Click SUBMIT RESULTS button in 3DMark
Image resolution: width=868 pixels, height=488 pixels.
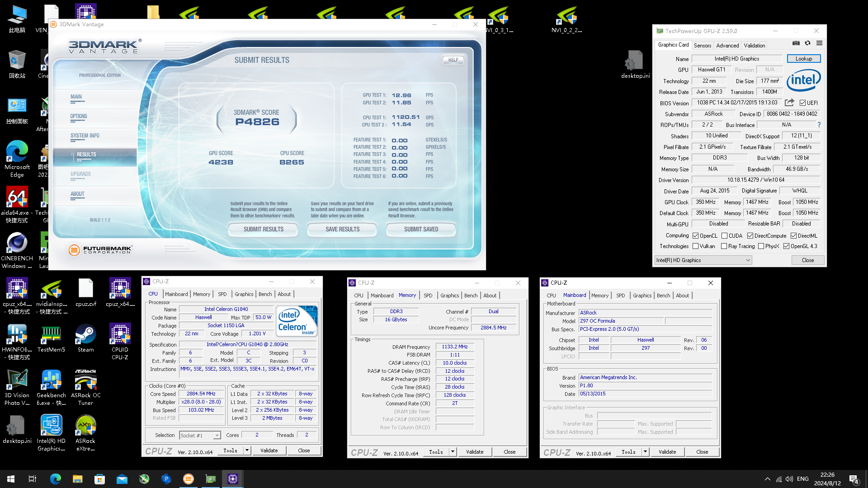pyautogui.click(x=263, y=230)
